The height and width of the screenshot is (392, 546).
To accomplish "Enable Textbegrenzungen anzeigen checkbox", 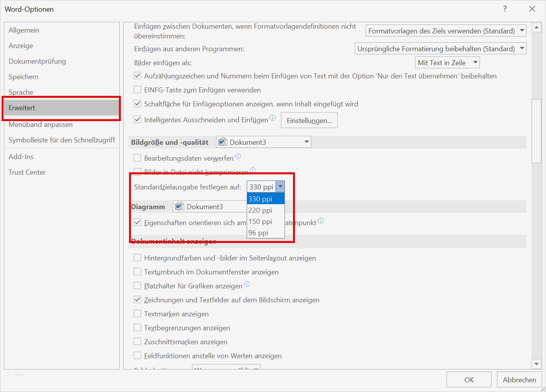I will pyautogui.click(x=137, y=328).
